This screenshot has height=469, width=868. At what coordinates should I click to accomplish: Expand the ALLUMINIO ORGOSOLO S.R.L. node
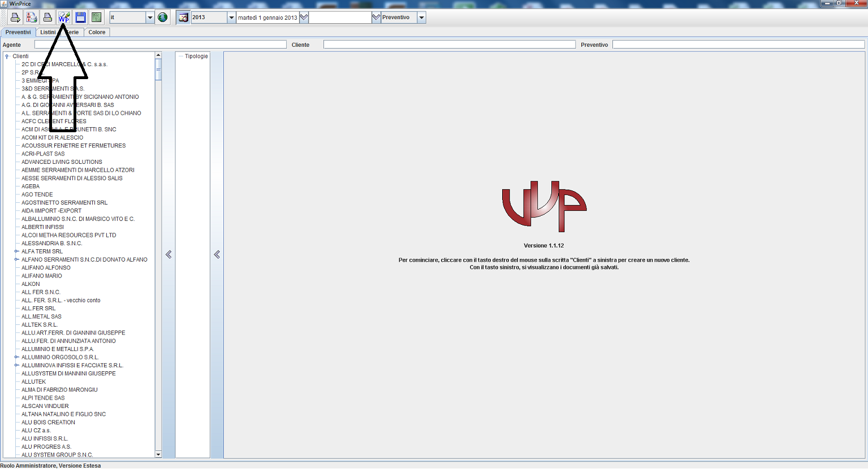click(x=16, y=357)
